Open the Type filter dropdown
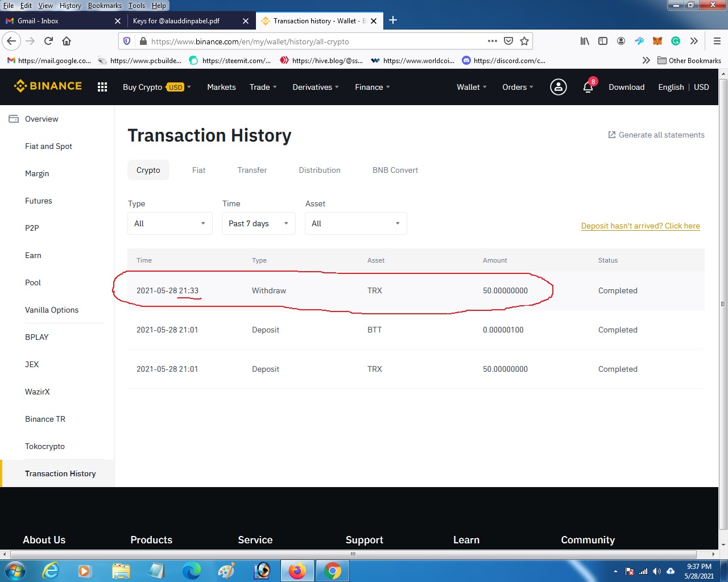This screenshot has width=728, height=582. (170, 223)
